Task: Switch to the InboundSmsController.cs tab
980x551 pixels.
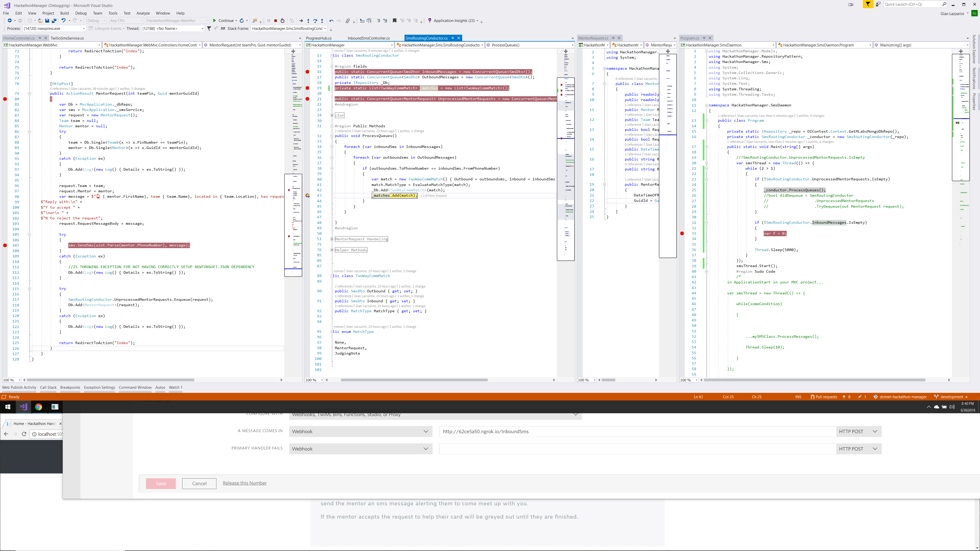Action: pos(369,38)
